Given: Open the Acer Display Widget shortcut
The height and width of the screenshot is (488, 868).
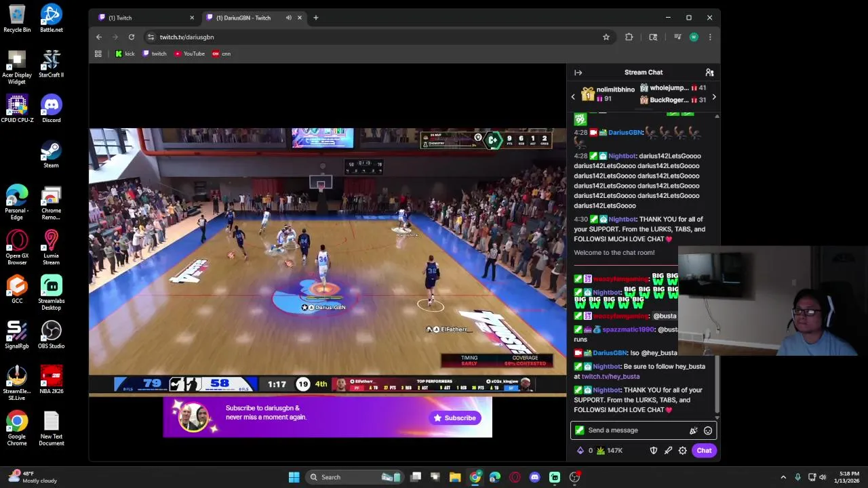Looking at the screenshot, I should (17, 67).
